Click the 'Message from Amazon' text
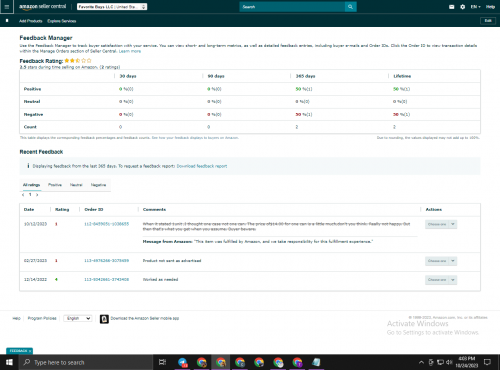The width and height of the screenshot is (500, 370). [167, 241]
